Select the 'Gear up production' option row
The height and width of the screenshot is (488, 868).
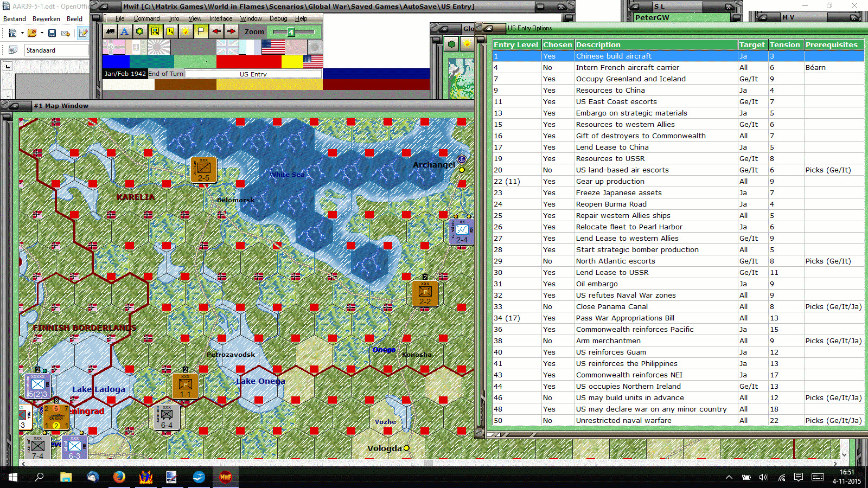coord(678,182)
